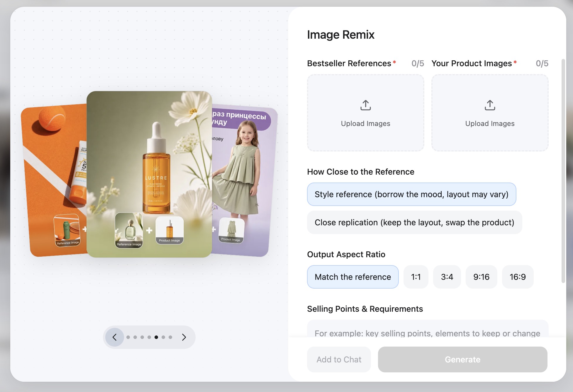The width and height of the screenshot is (573, 392).
Task: Select first carousel pagination dot
Action: point(128,337)
